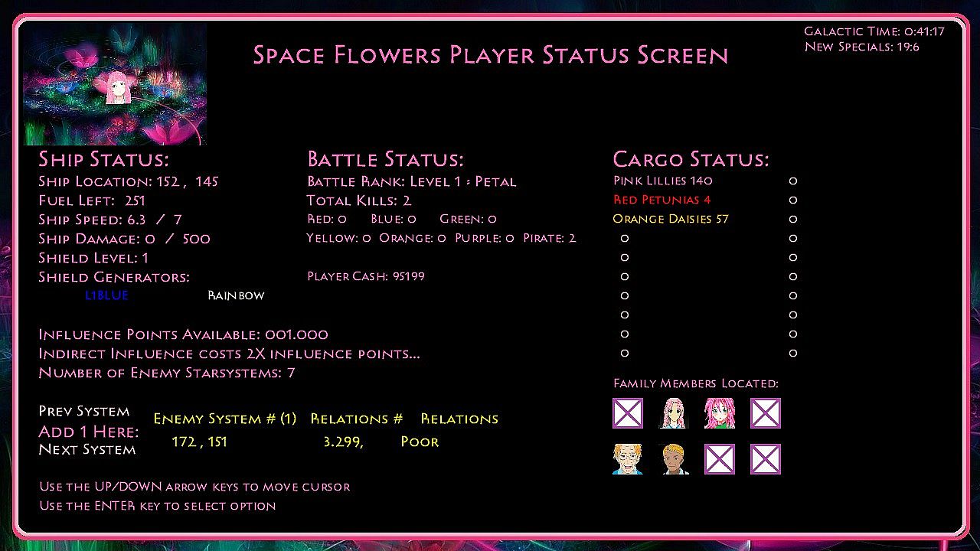Click the Battle Rank: Level 1 Petal line
Image resolution: width=980 pixels, height=551 pixels.
coord(412,181)
